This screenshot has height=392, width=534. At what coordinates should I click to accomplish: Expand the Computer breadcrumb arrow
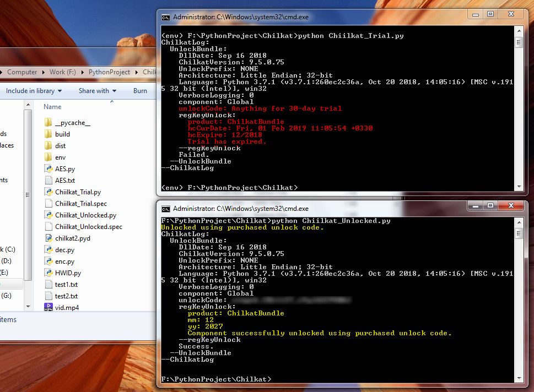point(43,72)
